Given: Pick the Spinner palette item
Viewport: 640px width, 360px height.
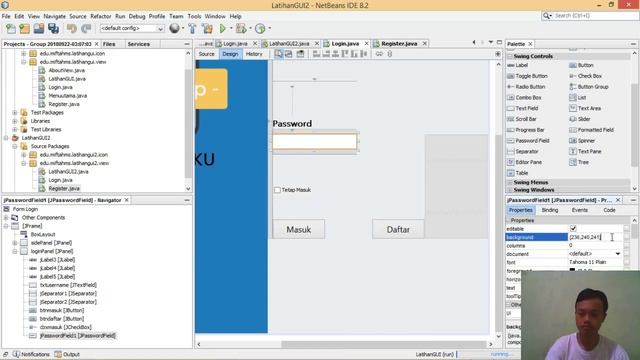Looking at the screenshot, I should click(x=582, y=140).
